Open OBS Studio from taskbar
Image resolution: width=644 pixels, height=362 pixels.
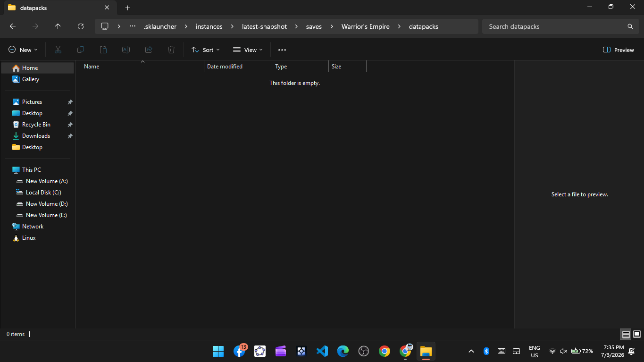click(x=364, y=351)
